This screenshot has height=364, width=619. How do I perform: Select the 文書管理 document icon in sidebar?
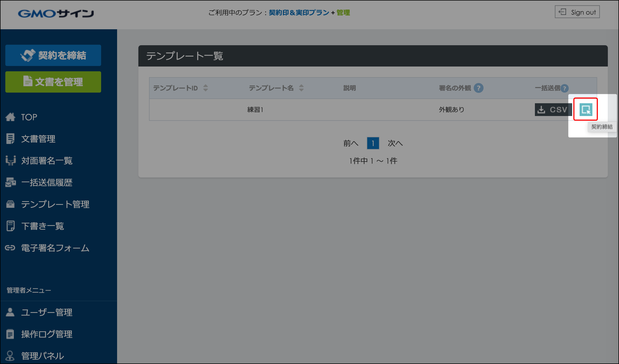(x=11, y=139)
